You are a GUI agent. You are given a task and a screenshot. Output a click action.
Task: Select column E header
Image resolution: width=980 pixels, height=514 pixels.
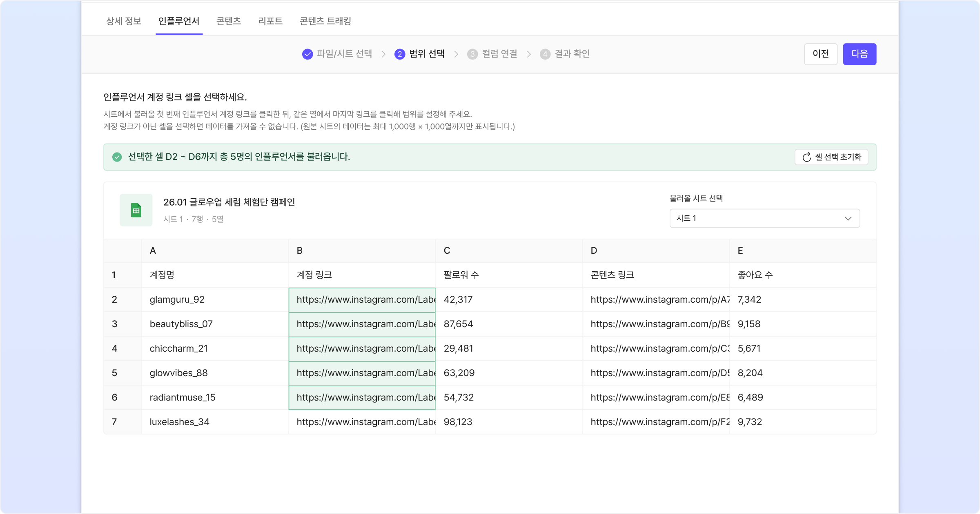pos(803,251)
